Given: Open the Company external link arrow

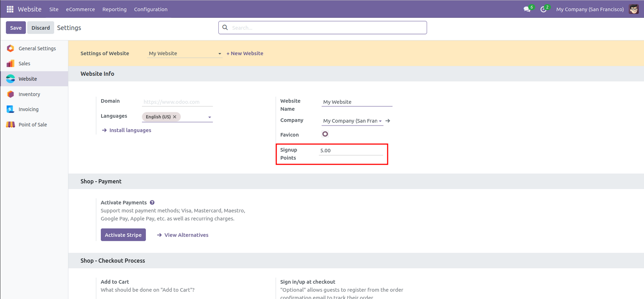Looking at the screenshot, I should pos(388,121).
